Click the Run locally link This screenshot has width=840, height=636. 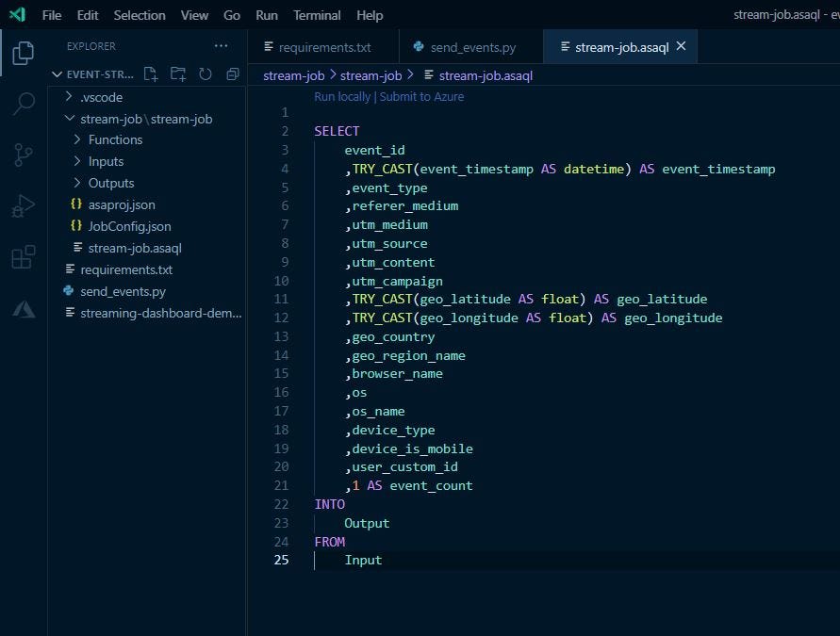coord(342,96)
